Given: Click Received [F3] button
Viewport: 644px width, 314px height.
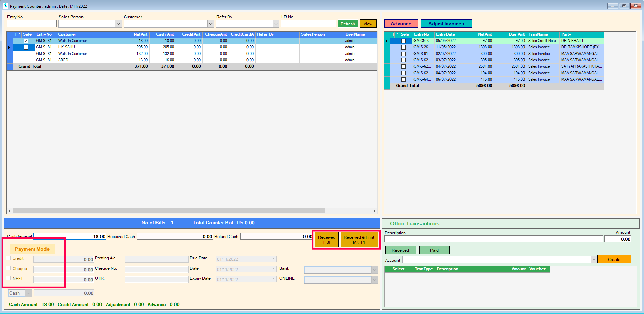Looking at the screenshot, I should tap(327, 240).
